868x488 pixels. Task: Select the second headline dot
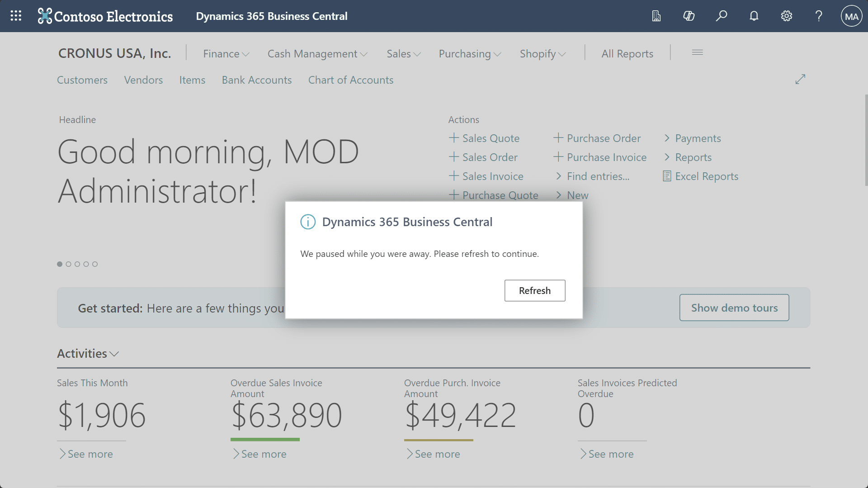pos(68,264)
